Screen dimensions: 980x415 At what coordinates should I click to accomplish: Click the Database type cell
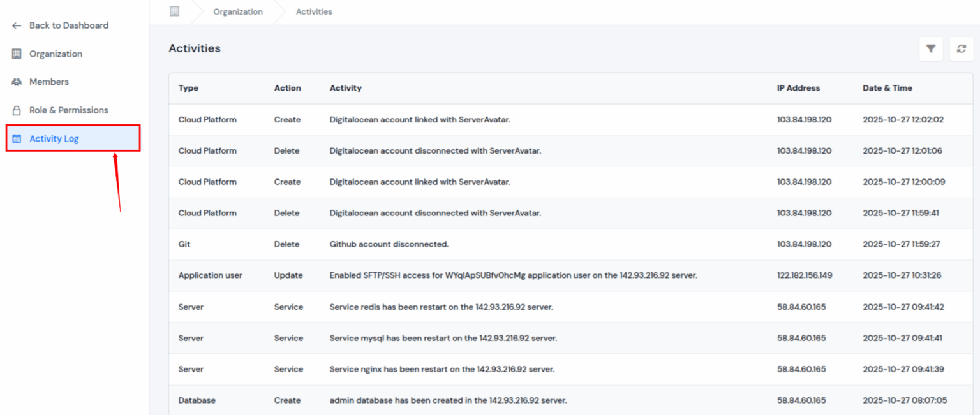197,400
